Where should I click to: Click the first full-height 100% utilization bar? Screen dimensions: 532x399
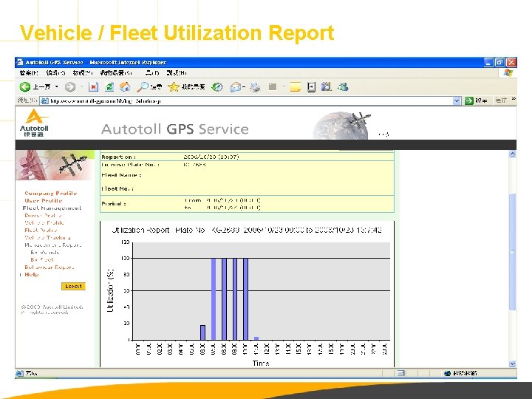(x=214, y=299)
